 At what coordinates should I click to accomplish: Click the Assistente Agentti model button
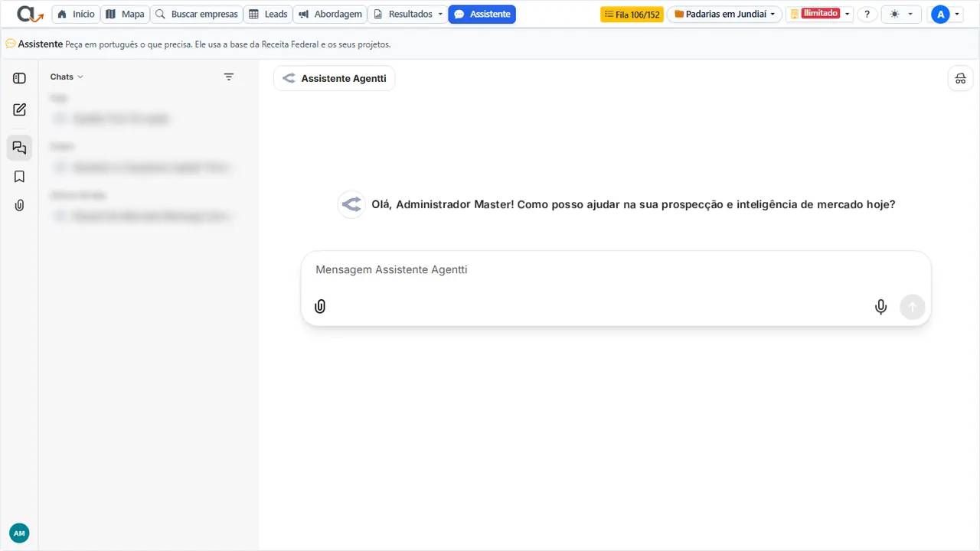335,78
